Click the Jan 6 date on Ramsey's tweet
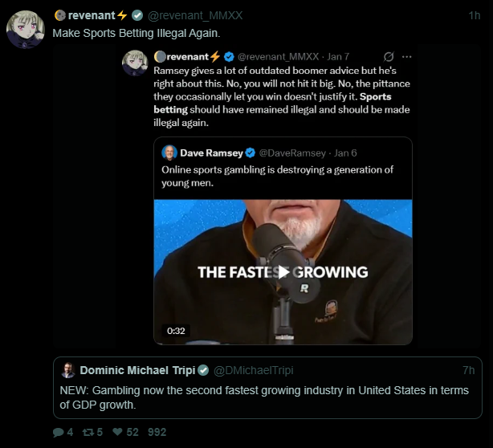Screen dimensions: 493x448 [345, 153]
